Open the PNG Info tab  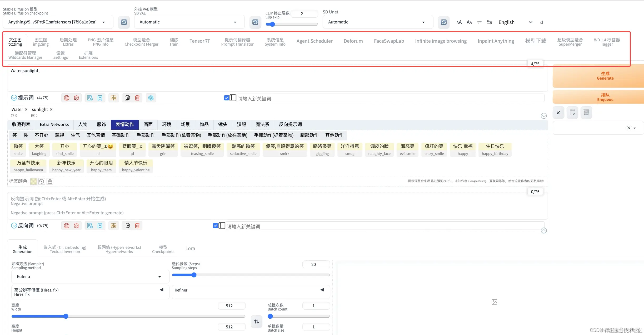click(101, 42)
